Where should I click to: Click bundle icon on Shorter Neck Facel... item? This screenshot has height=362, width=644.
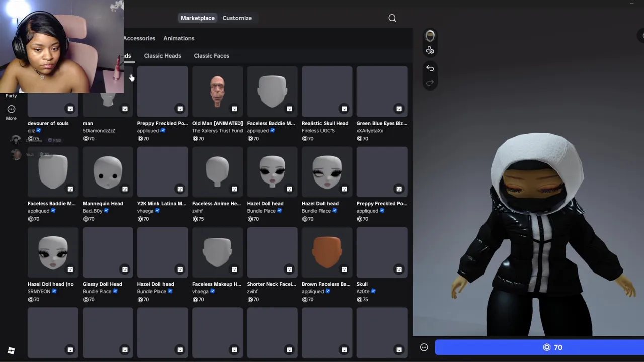coord(289,269)
